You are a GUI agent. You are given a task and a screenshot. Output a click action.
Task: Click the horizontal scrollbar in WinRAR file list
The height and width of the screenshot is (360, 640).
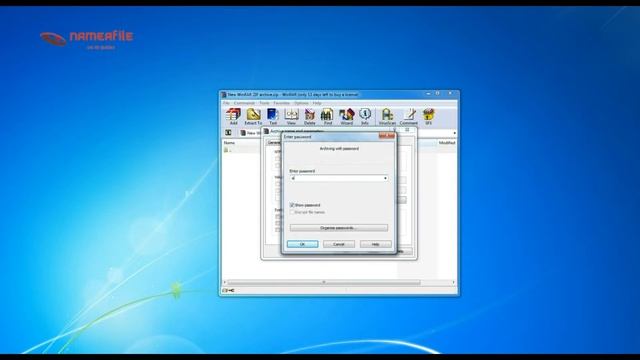(x=324, y=282)
